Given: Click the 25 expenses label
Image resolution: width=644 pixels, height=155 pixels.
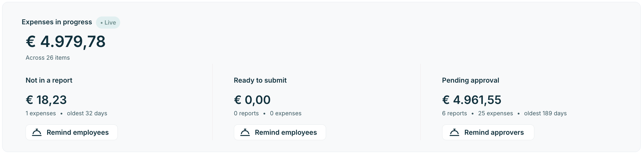Looking at the screenshot, I should [496, 113].
